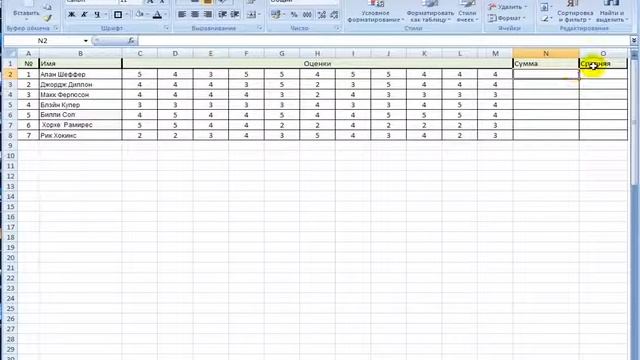Viewport: 640px width, 360px height.
Task: Apply percent style format
Action: click(294, 15)
